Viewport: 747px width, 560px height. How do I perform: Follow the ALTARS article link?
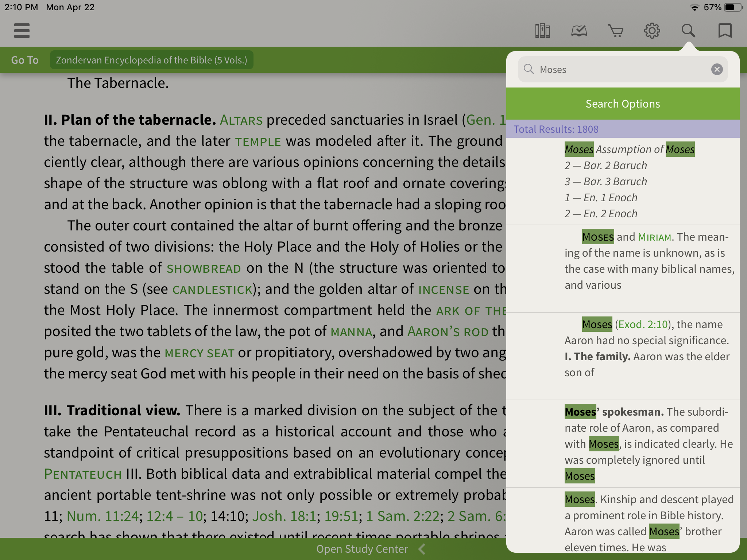241,120
